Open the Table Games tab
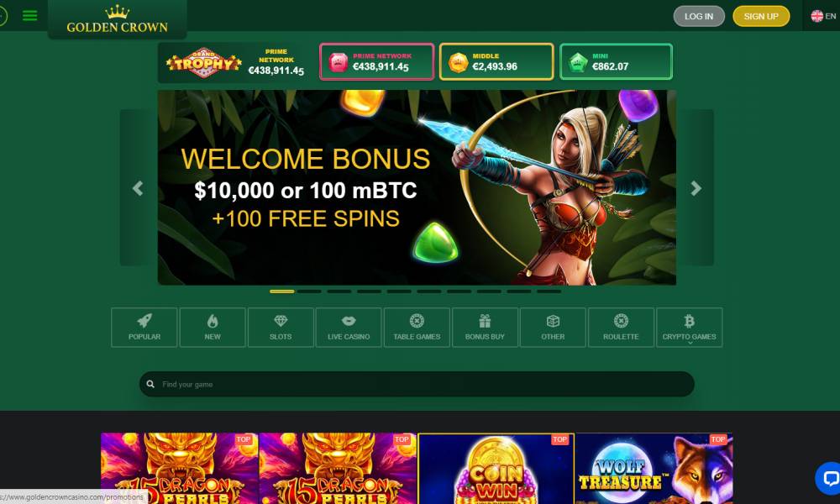 click(x=417, y=328)
